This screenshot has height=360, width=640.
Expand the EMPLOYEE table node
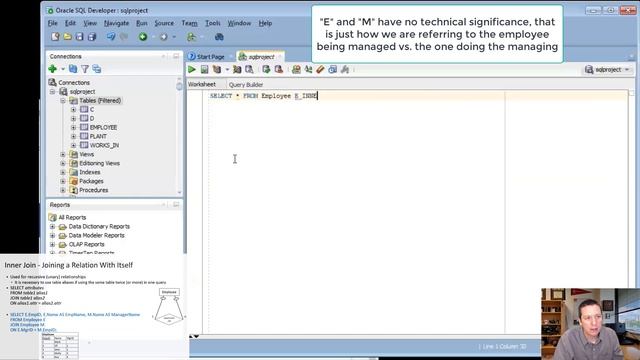click(x=73, y=127)
